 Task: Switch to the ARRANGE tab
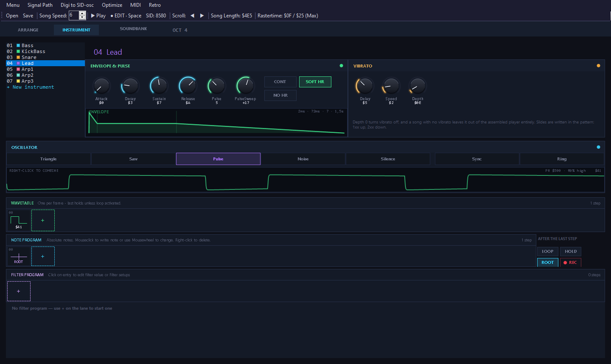28,30
